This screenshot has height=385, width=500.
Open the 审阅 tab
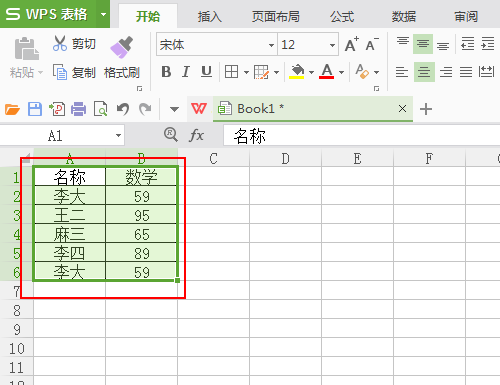pyautogui.click(x=466, y=16)
